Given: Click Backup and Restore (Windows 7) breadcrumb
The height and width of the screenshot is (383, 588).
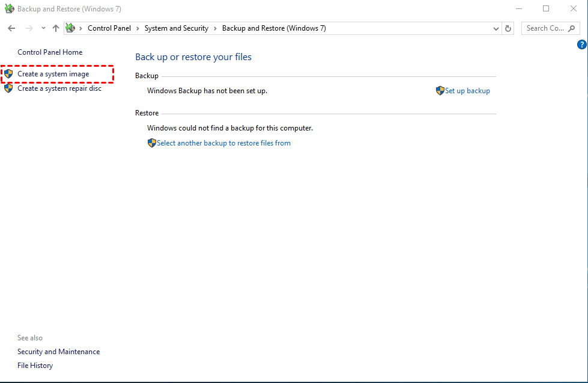Looking at the screenshot, I should pyautogui.click(x=274, y=28).
